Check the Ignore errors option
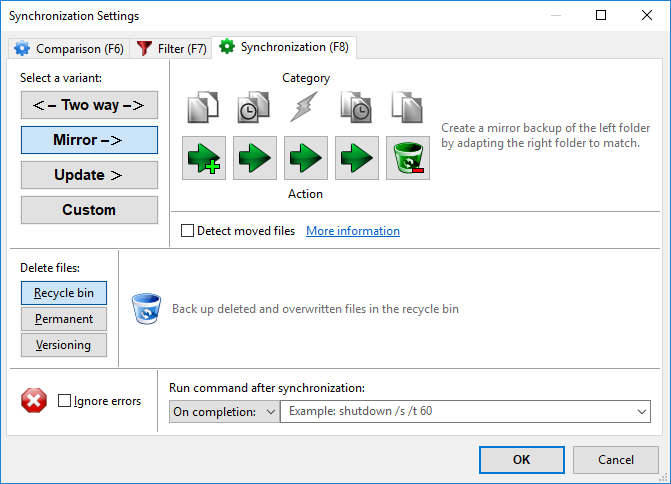671x484 pixels. 64,401
